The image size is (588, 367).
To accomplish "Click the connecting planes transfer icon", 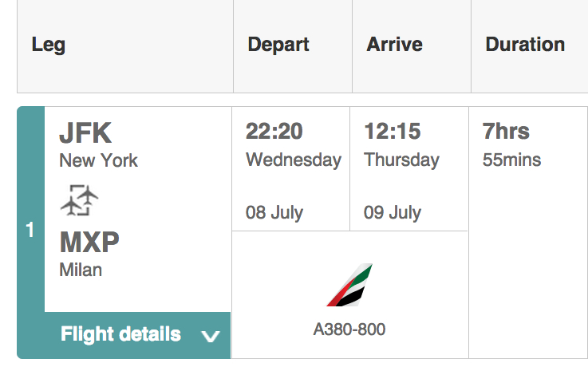I will [79, 200].
